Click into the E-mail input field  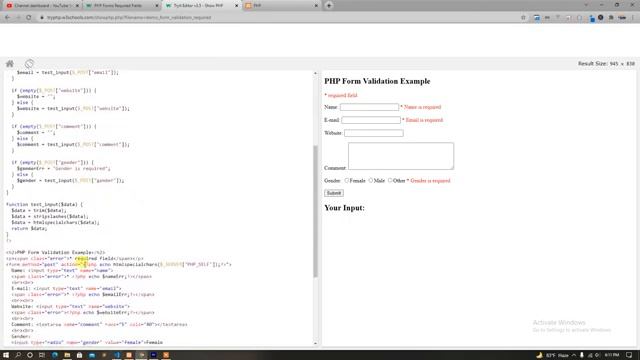click(371, 120)
